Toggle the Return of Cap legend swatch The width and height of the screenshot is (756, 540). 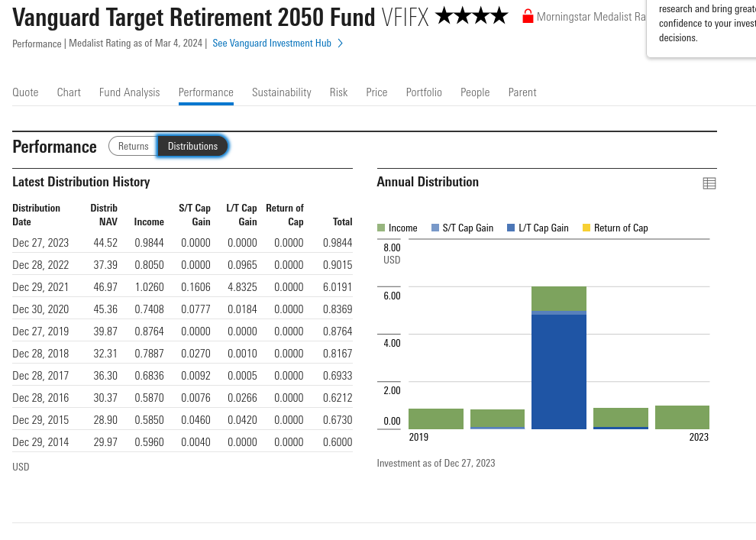(x=586, y=228)
